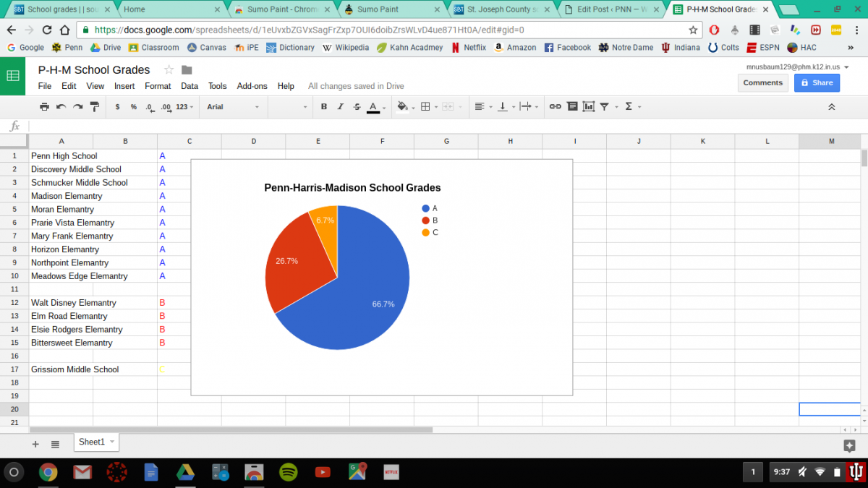Open the Arial font dropdown

(233, 106)
